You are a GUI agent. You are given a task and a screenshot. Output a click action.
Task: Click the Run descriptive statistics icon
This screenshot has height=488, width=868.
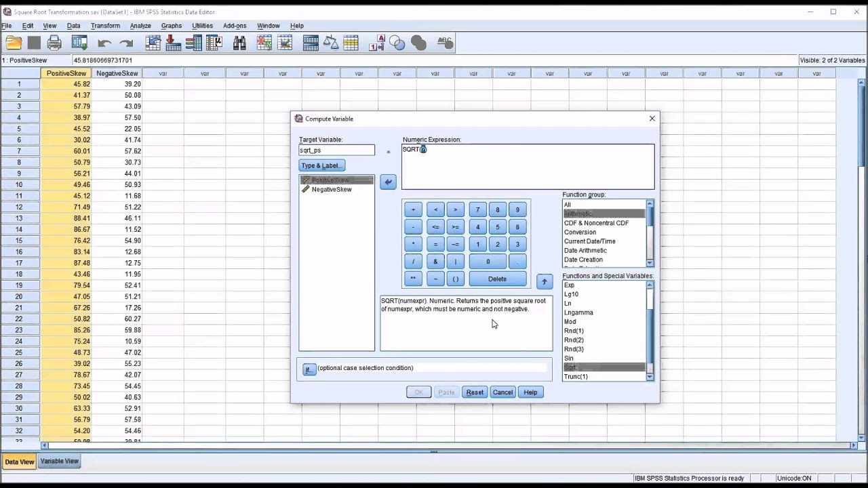tap(214, 43)
